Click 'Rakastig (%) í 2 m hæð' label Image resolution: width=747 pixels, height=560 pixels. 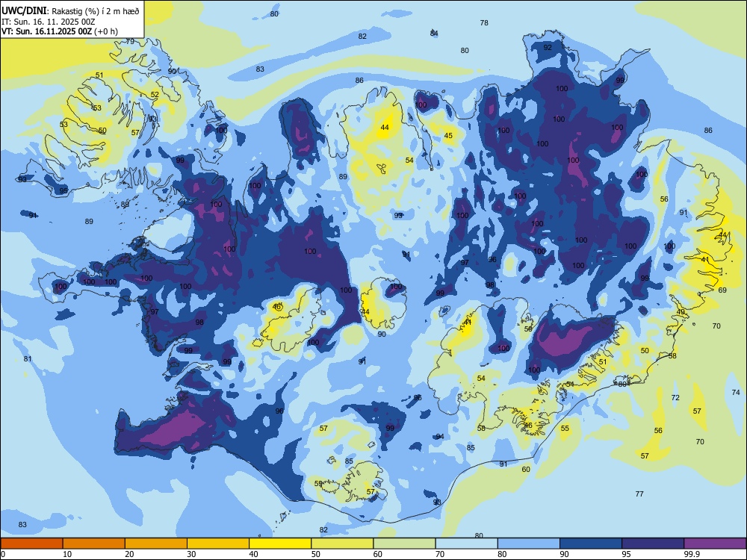click(x=96, y=11)
